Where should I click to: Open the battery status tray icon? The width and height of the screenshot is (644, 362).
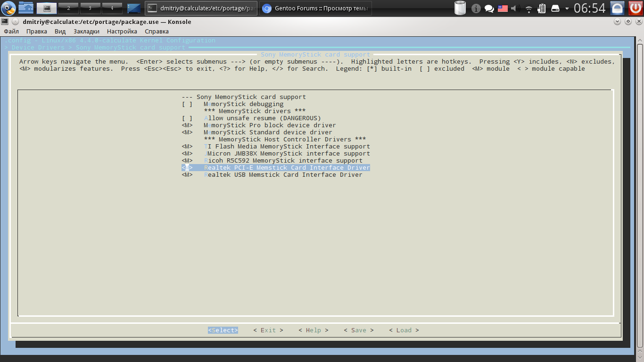pyautogui.click(x=542, y=8)
